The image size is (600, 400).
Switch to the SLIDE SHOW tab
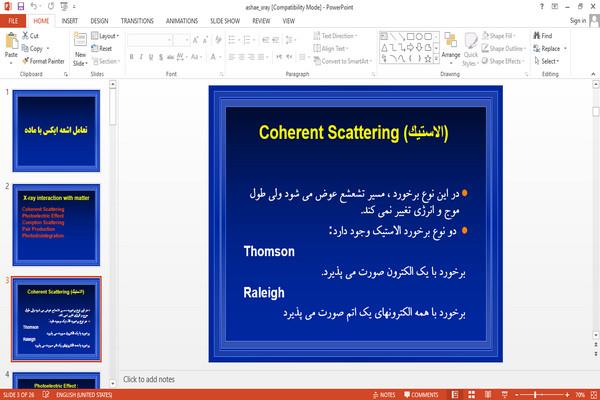click(225, 21)
